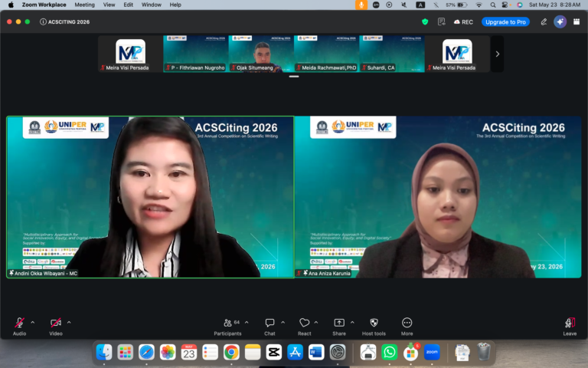Image resolution: width=588 pixels, height=368 pixels.
Task: Click the REC cloud recording indicator
Action: point(463,22)
